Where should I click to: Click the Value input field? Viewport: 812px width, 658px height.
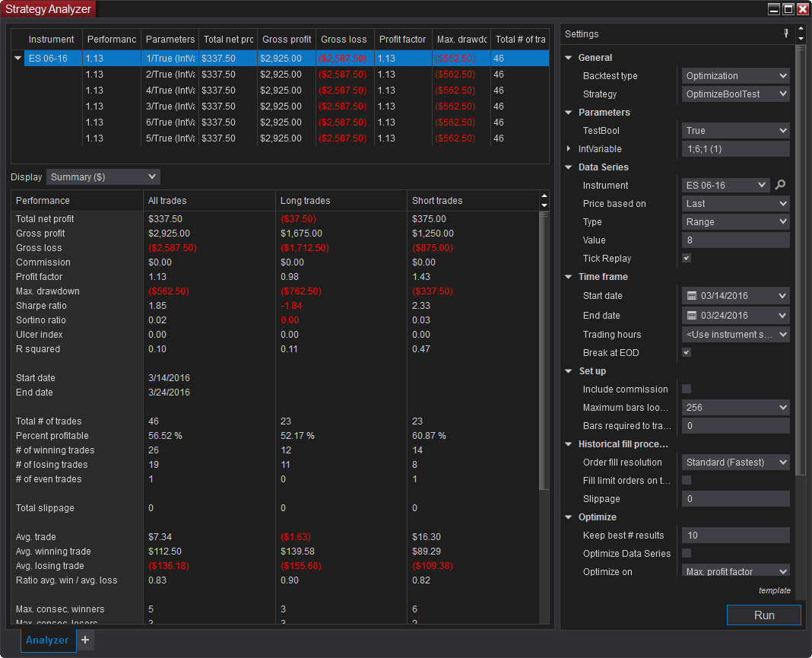(735, 240)
